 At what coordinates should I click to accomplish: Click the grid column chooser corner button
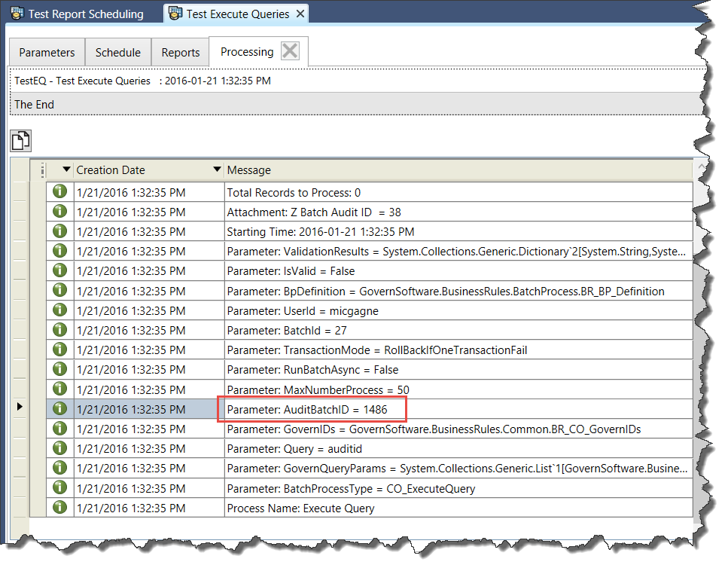41,170
